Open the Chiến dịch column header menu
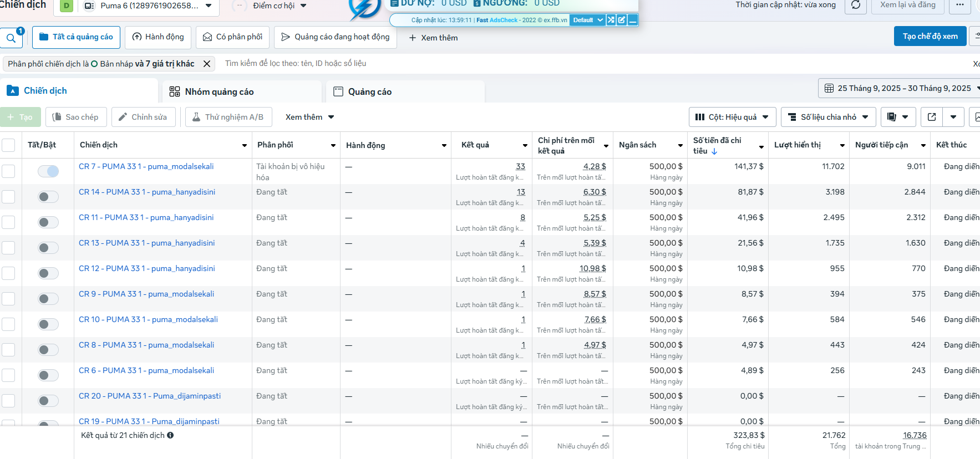980x459 pixels. click(244, 145)
